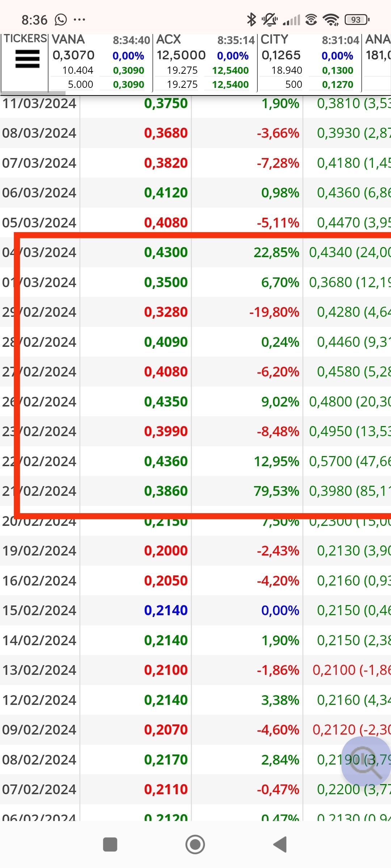Viewport: 391px width, 868px height.
Task: Select date 14/02/2024
Action: click(39, 641)
